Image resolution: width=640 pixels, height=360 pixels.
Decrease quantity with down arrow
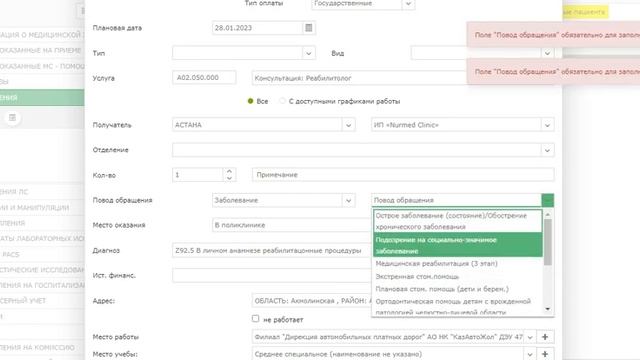tap(229, 178)
